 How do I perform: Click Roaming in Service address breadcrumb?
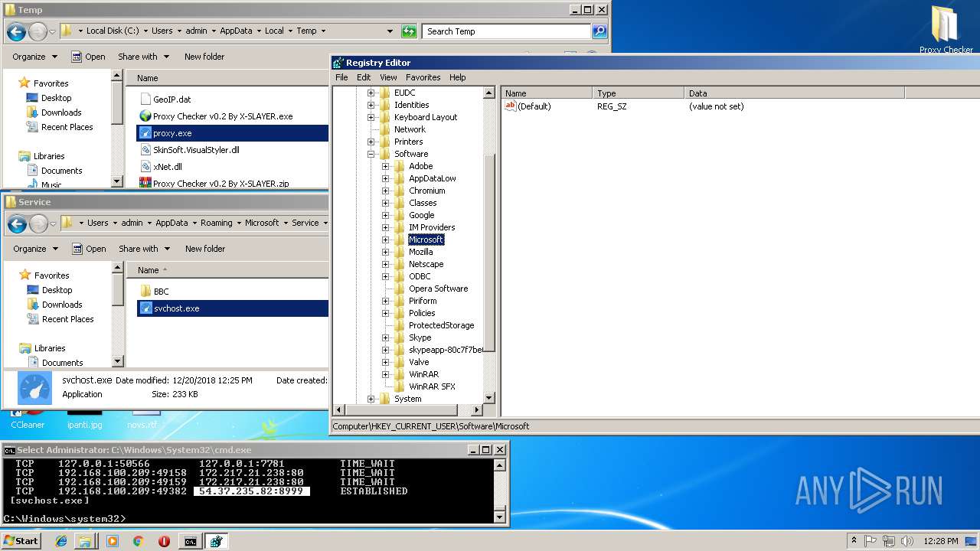(x=216, y=223)
